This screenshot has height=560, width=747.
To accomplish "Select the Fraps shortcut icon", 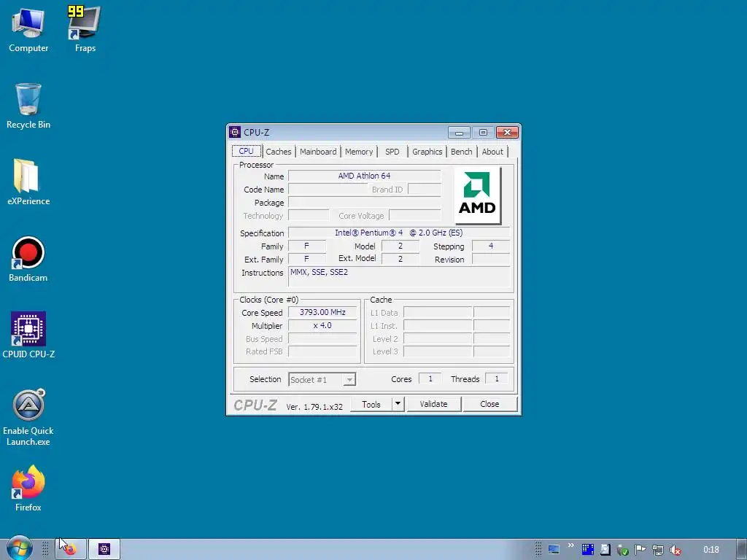I will pos(85,29).
